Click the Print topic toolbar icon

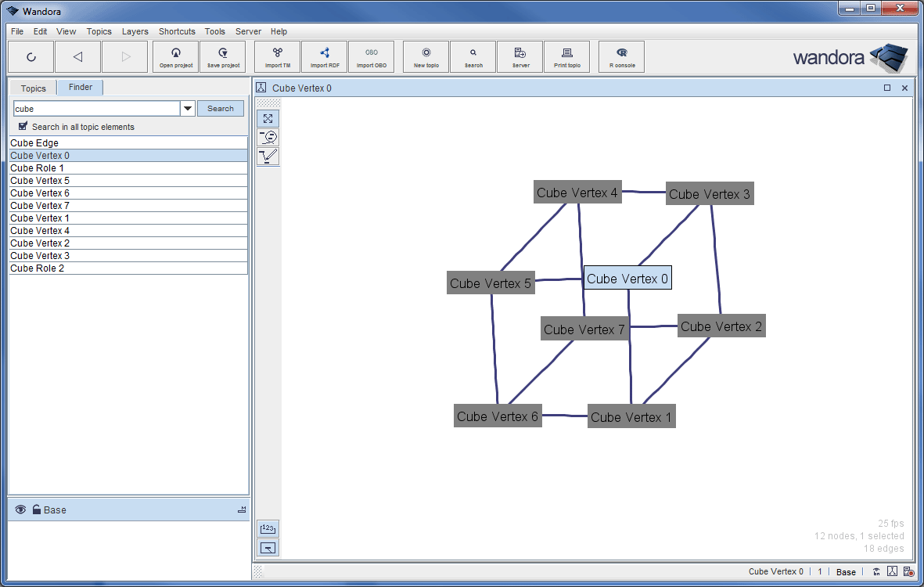tap(566, 56)
